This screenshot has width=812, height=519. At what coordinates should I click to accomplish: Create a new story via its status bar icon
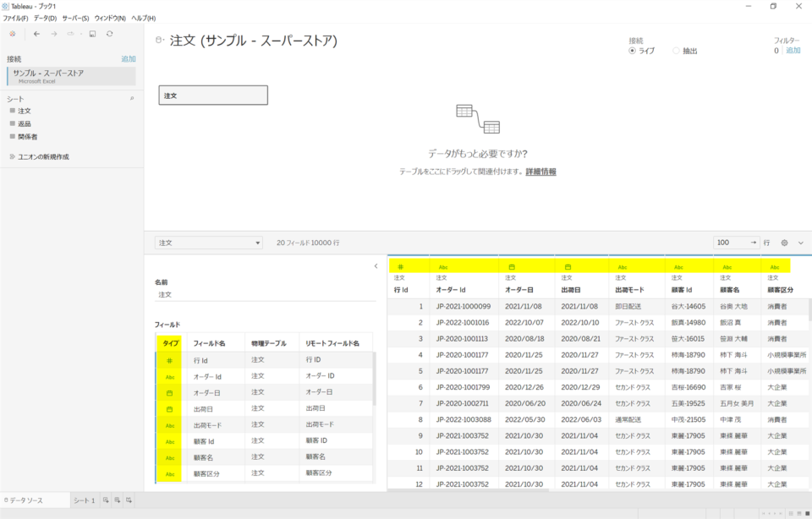128,500
